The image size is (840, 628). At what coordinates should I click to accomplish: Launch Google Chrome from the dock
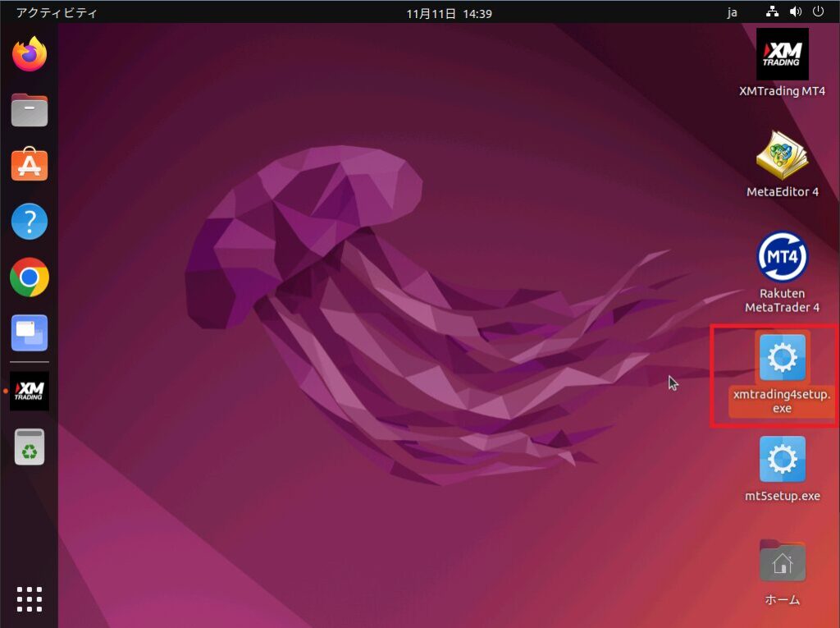(x=30, y=277)
